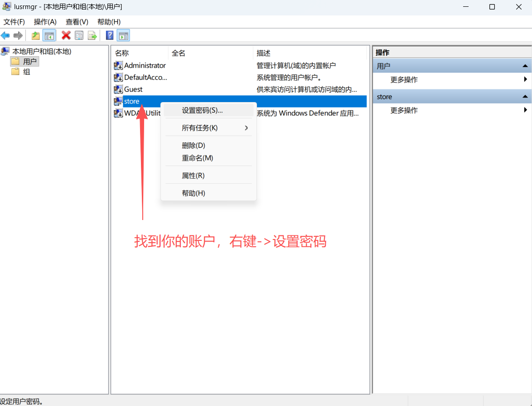Select the Guest user account icon
Screen dimensions: 532x406
pos(118,89)
